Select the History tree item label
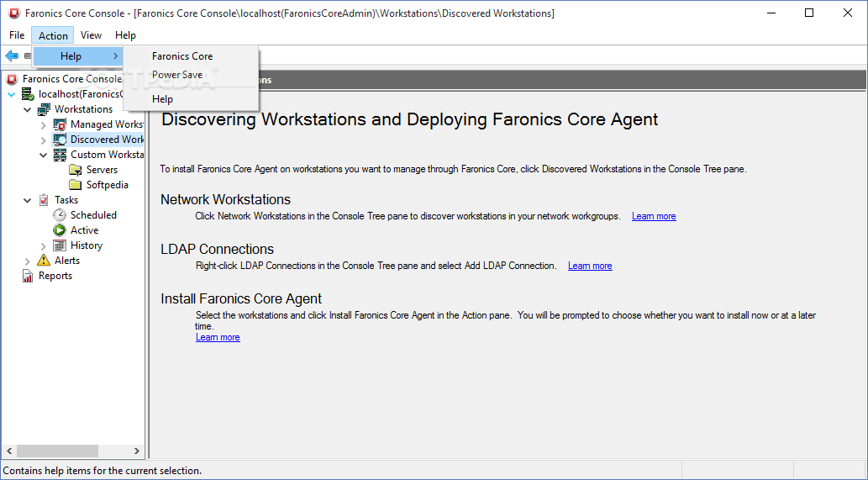 click(87, 245)
